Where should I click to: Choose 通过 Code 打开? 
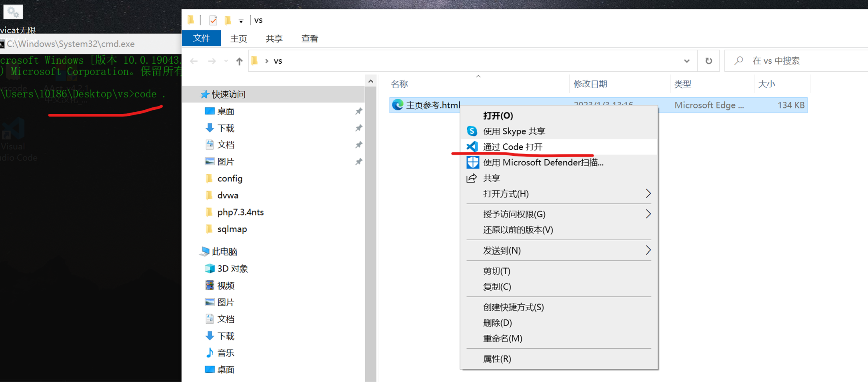[x=559, y=147]
